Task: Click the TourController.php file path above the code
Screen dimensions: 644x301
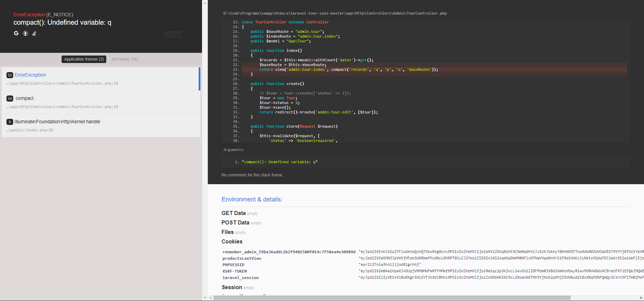Action: click(x=335, y=13)
